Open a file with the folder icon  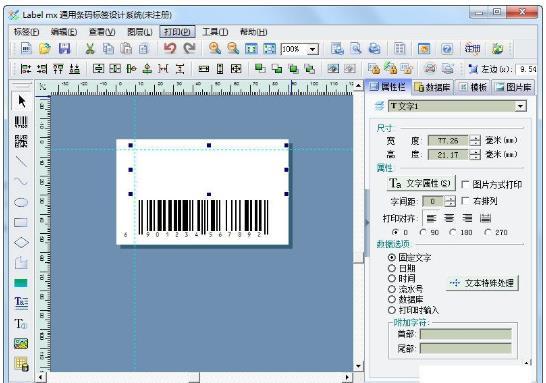tap(45, 48)
